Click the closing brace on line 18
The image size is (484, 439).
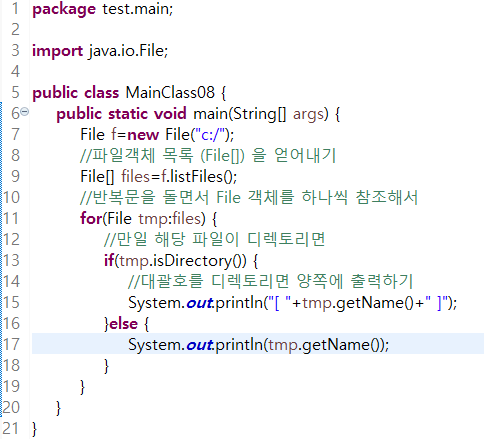(x=106, y=366)
